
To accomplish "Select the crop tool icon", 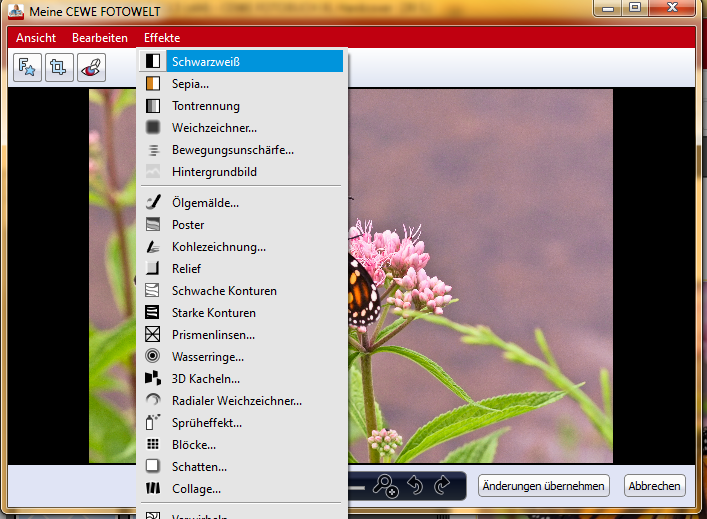I will coord(59,68).
